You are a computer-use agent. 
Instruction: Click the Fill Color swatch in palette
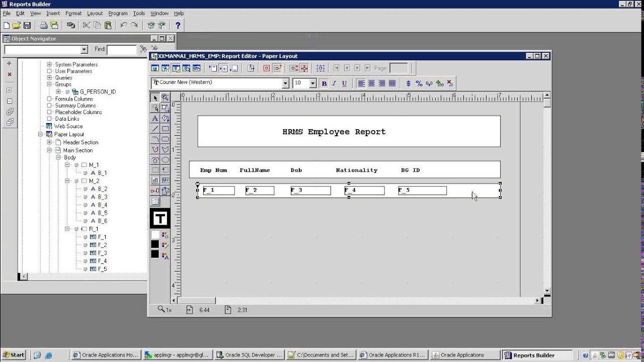point(155,235)
